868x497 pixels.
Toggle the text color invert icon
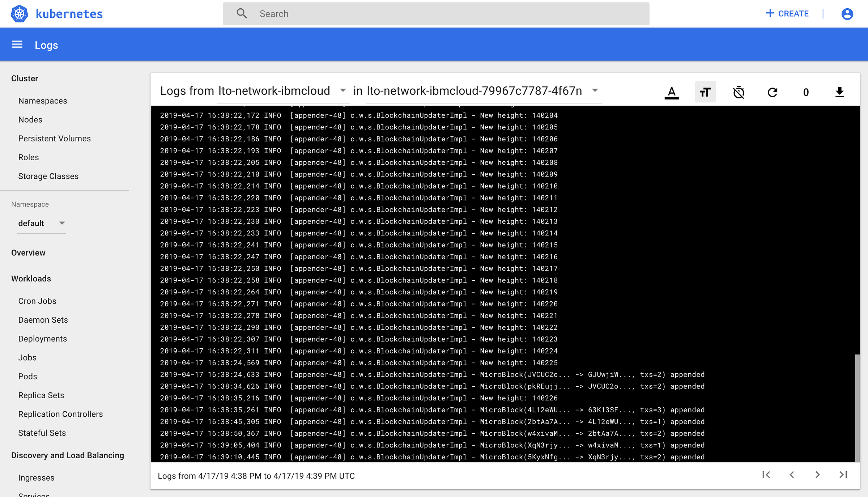[x=672, y=92]
